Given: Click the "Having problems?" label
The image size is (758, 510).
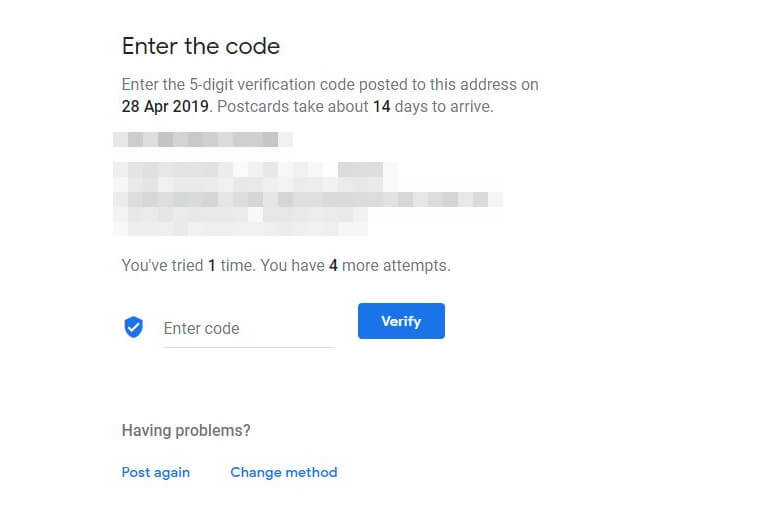Looking at the screenshot, I should tap(186, 430).
